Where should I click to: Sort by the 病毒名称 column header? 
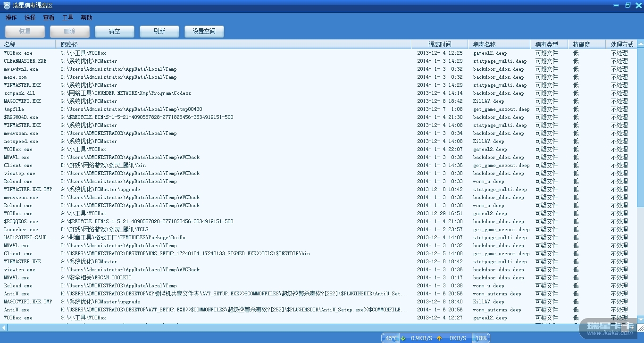(499, 44)
